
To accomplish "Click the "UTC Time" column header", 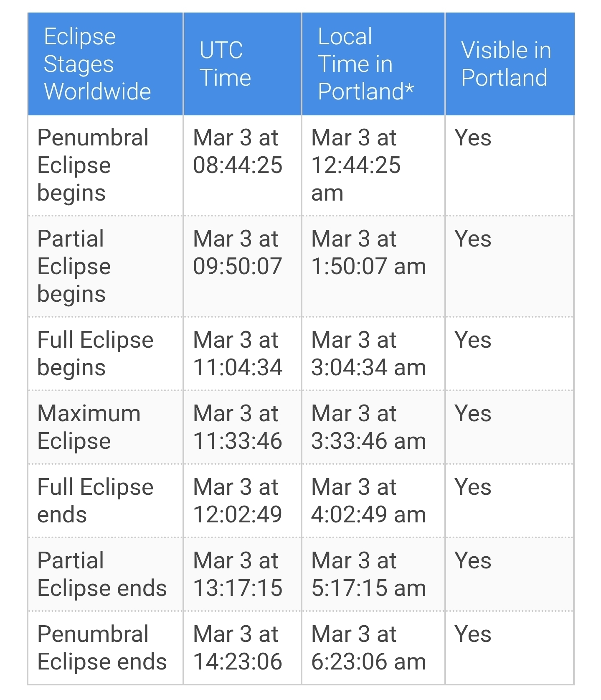I will point(225,64).
